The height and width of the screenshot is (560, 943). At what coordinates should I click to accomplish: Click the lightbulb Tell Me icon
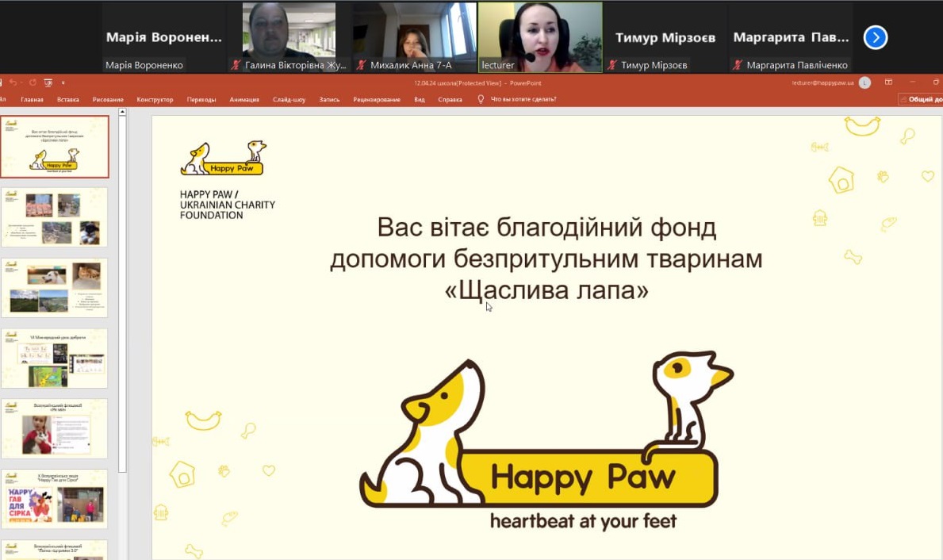(481, 99)
